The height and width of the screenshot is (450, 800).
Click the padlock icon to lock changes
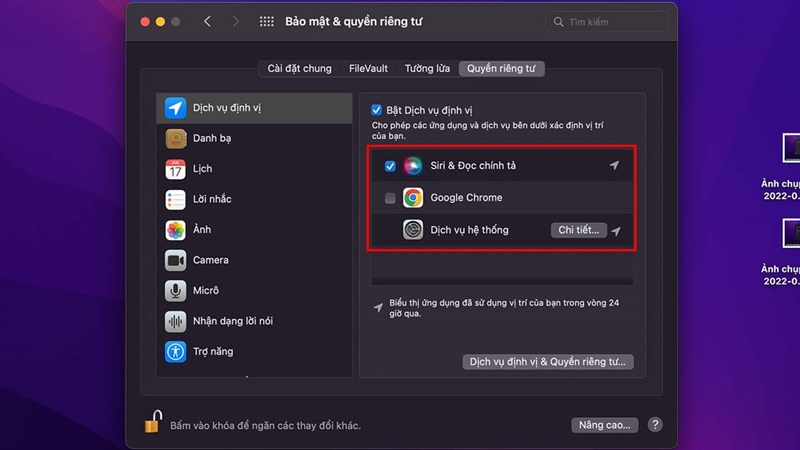[153, 422]
